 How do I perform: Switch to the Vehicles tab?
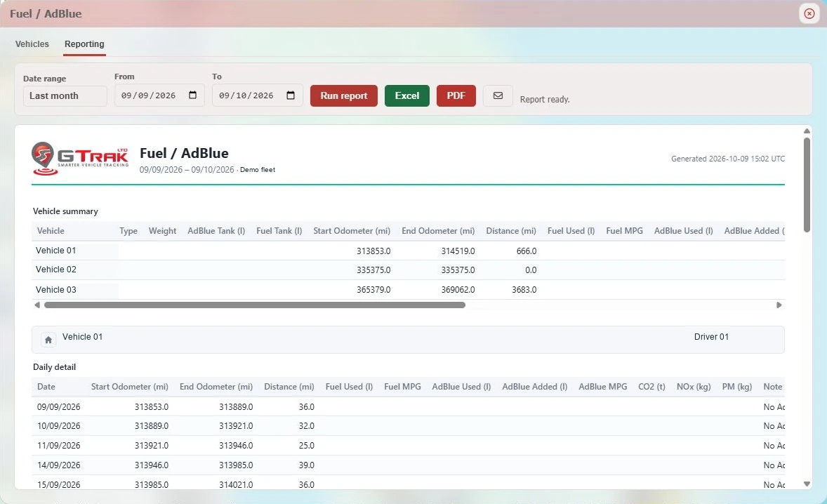[x=32, y=44]
